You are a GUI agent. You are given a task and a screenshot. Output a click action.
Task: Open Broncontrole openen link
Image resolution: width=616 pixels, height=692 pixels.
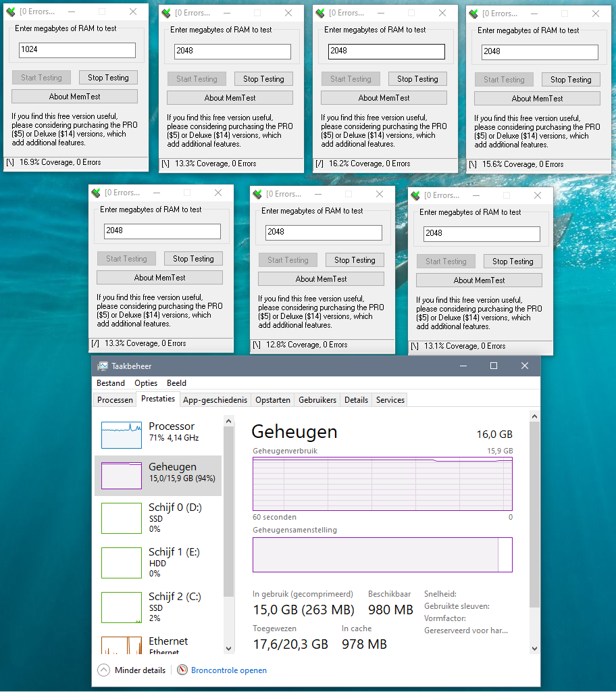(228, 670)
